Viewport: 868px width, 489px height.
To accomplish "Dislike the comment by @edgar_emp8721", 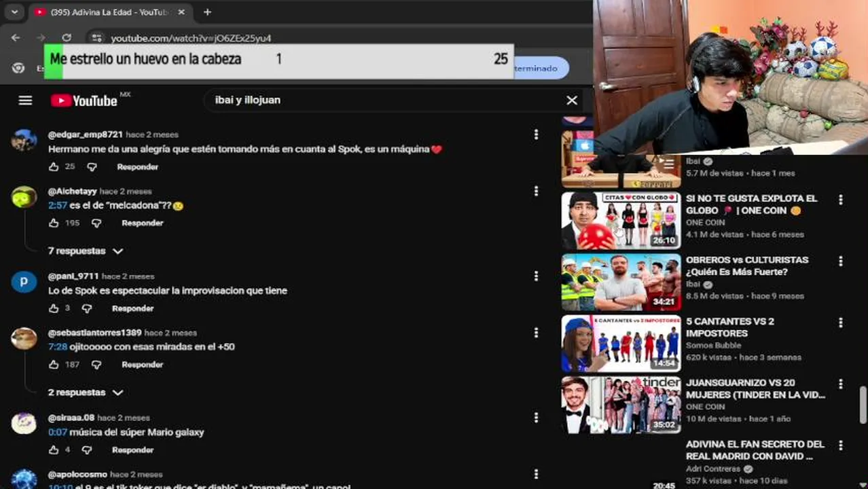I will (92, 167).
